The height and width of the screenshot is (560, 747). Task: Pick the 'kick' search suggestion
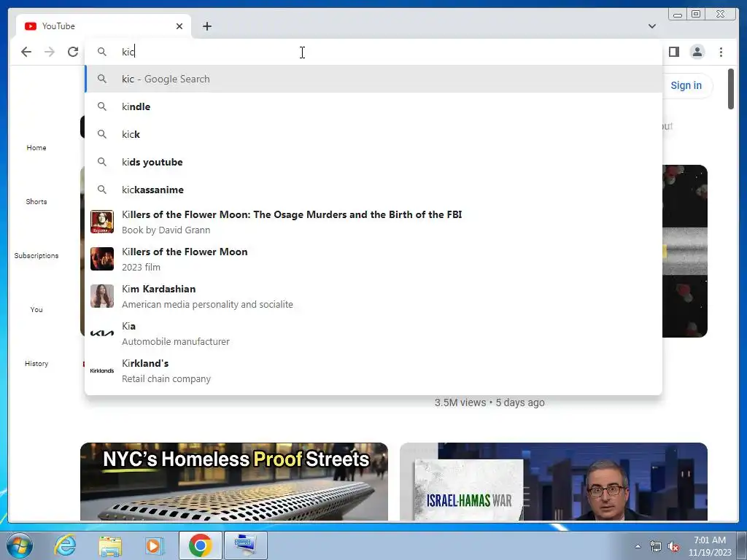click(x=373, y=134)
